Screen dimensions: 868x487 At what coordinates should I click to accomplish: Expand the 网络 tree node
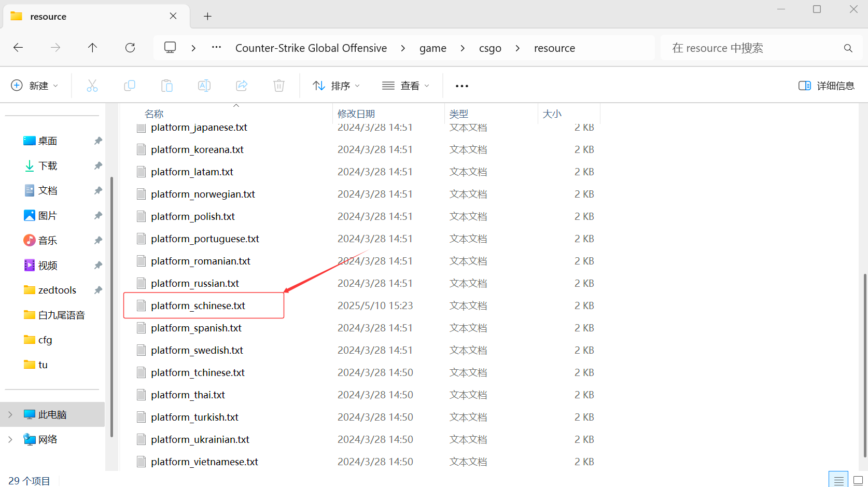10,440
